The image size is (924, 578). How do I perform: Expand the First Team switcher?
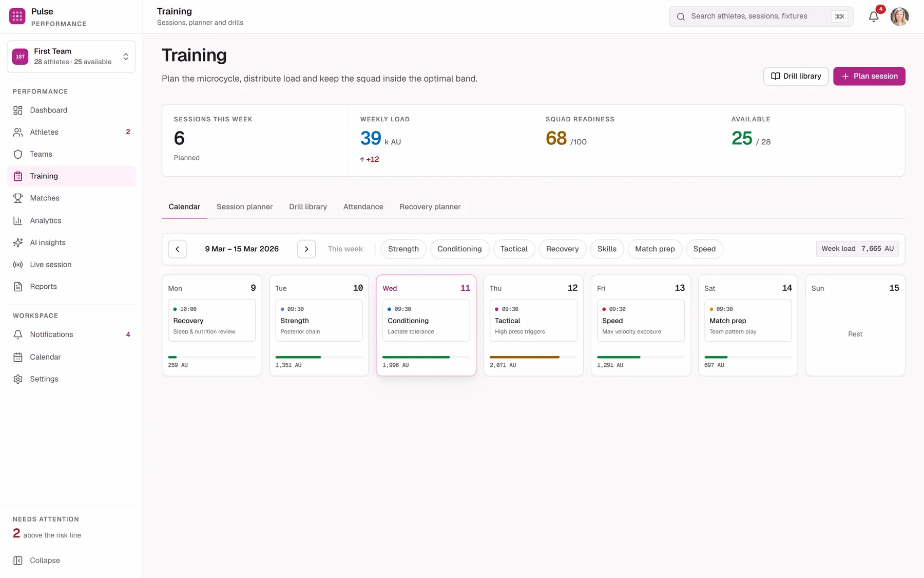(71, 57)
